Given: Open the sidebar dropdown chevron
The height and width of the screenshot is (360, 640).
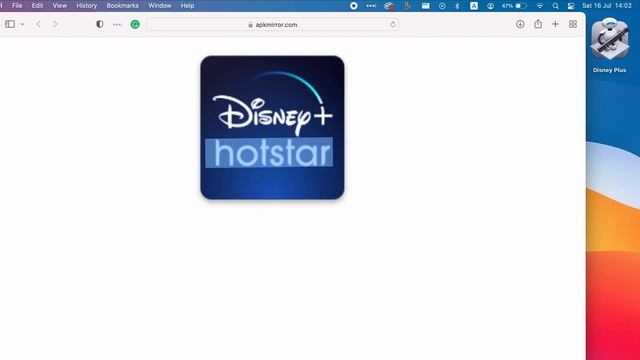Looking at the screenshot, I should click(22, 24).
